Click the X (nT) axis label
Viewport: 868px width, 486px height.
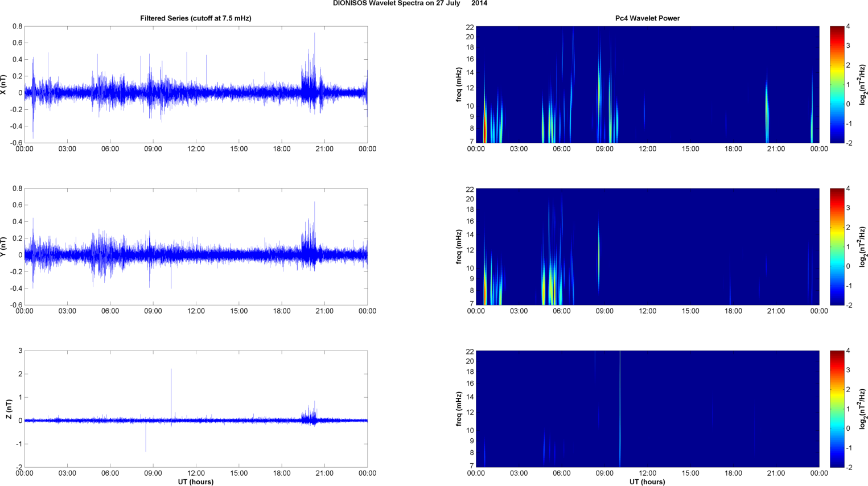tap(3, 84)
